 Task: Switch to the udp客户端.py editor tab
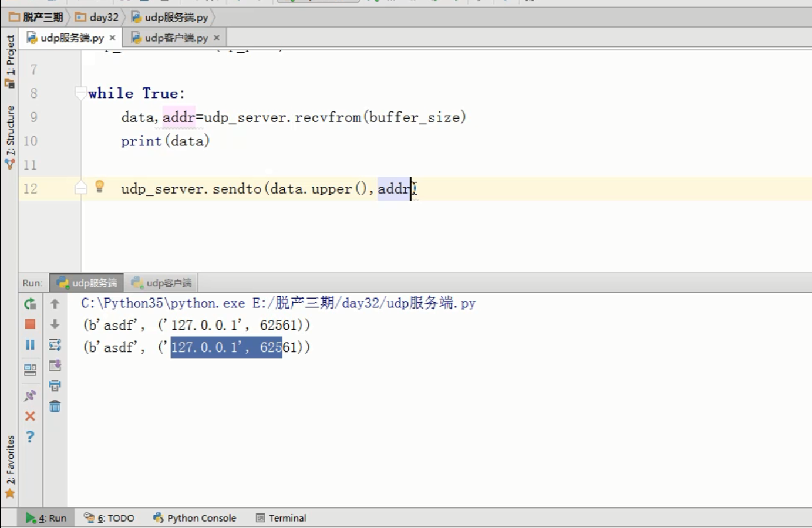(176, 38)
